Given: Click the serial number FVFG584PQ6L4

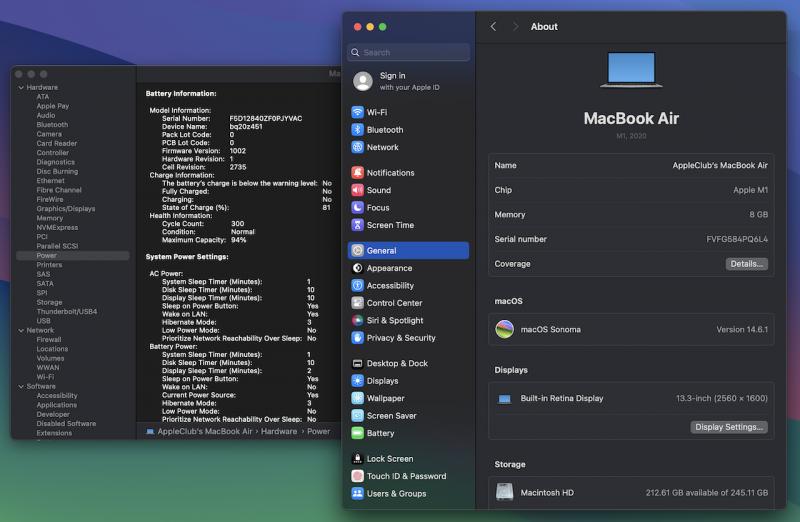Looking at the screenshot, I should (x=737, y=239).
